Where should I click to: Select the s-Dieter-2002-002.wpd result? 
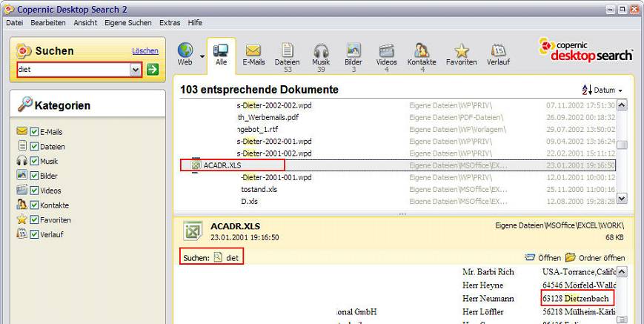click(274, 105)
